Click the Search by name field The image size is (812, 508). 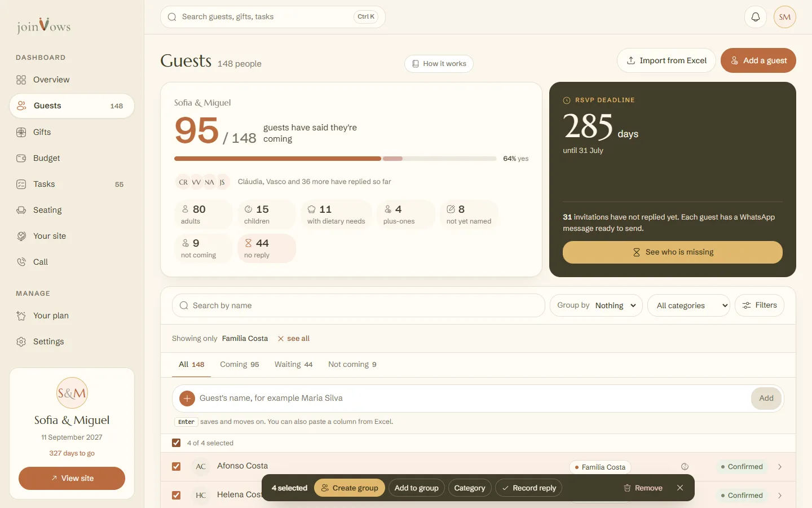[x=359, y=305]
